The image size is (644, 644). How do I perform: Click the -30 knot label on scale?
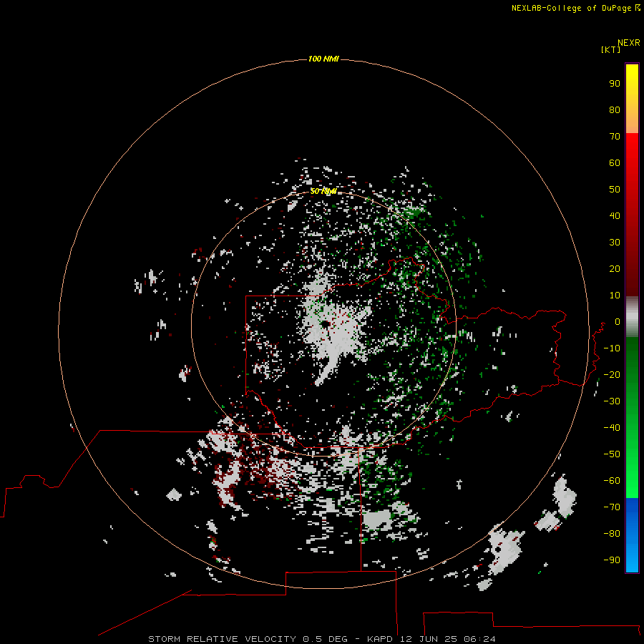[612, 401]
